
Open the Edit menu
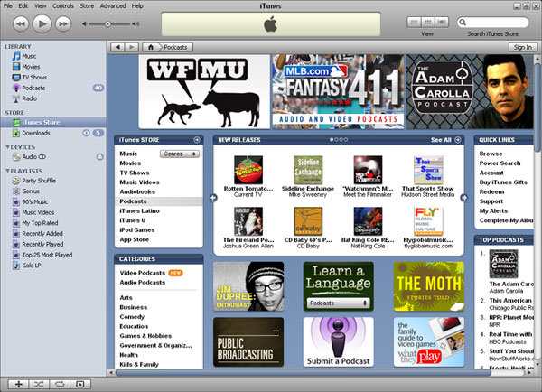pyautogui.click(x=23, y=6)
